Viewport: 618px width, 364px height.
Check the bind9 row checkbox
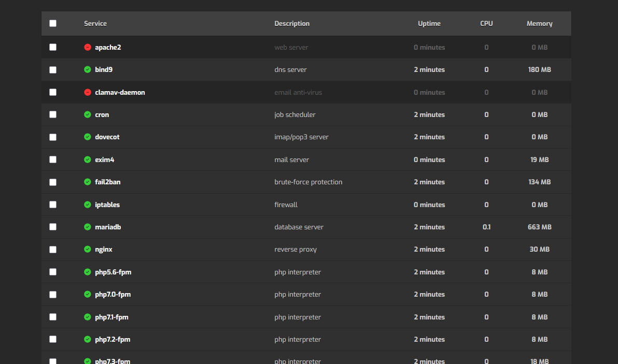click(53, 70)
